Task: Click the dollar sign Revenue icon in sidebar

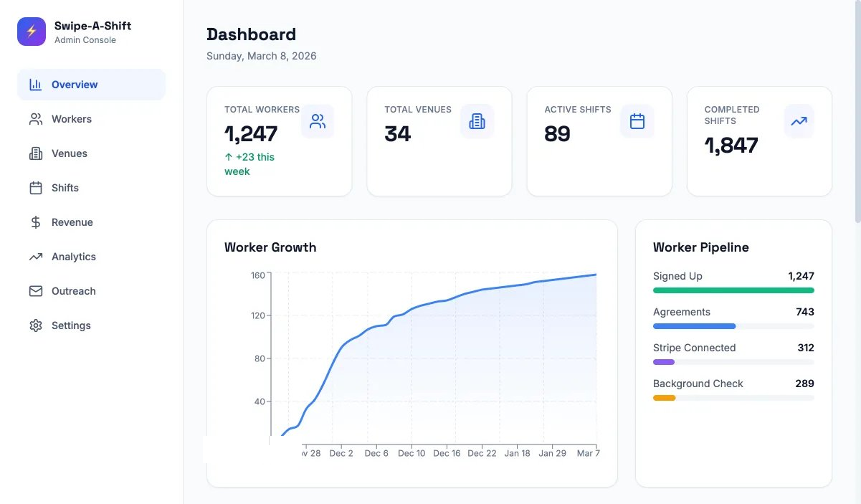Action: (x=36, y=222)
